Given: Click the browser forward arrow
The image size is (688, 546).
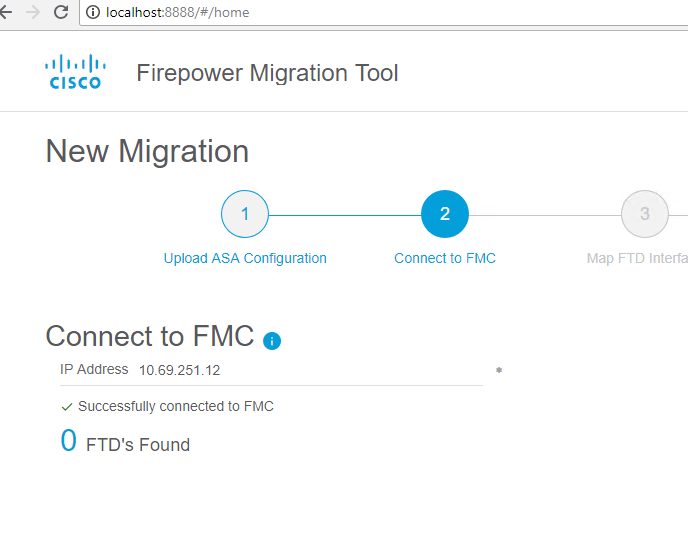Looking at the screenshot, I should click(33, 12).
